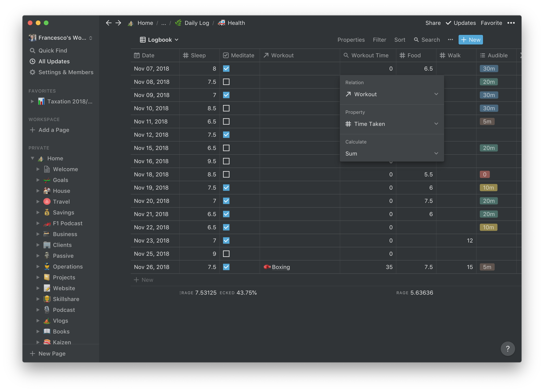Open the Property dropdown set to Time Taken
This screenshot has height=392, width=544.
pos(392,124)
